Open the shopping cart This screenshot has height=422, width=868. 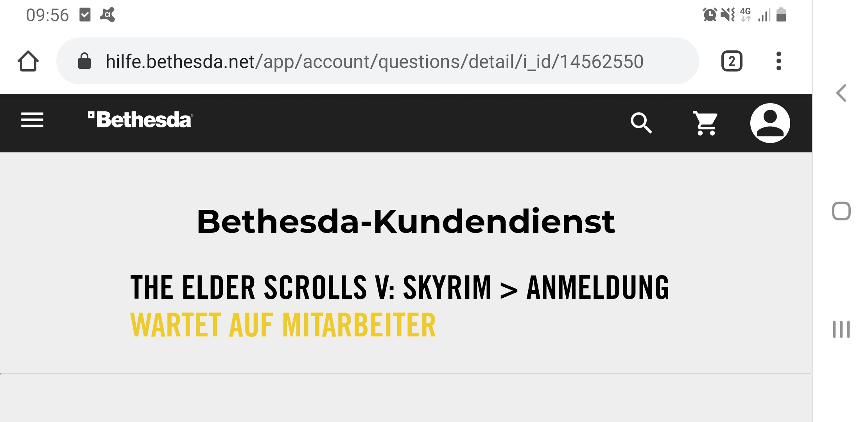coord(705,123)
